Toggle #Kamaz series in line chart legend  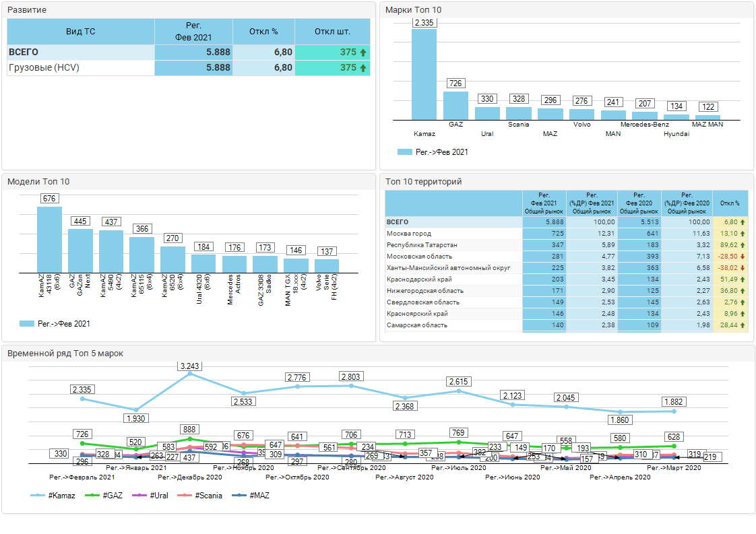click(x=53, y=496)
